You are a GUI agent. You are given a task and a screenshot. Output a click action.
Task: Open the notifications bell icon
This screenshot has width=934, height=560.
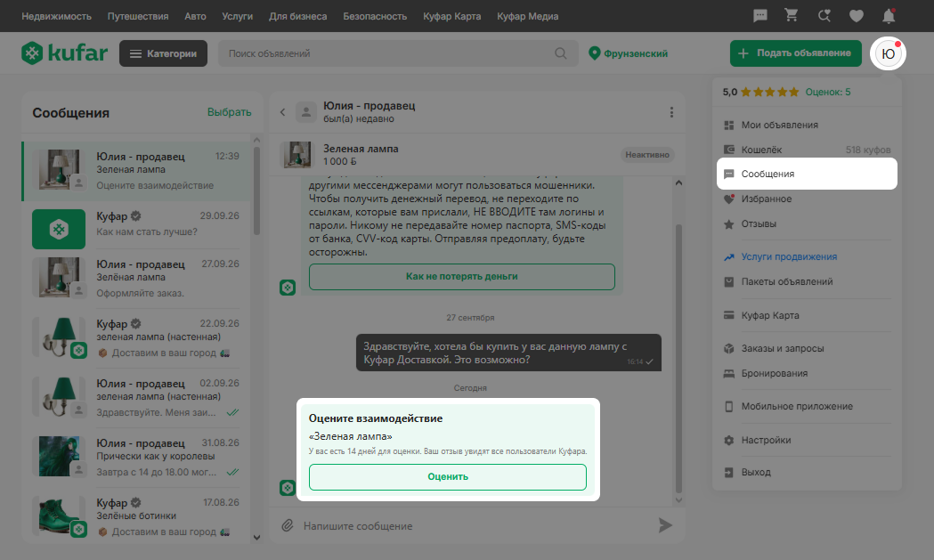[x=888, y=16]
